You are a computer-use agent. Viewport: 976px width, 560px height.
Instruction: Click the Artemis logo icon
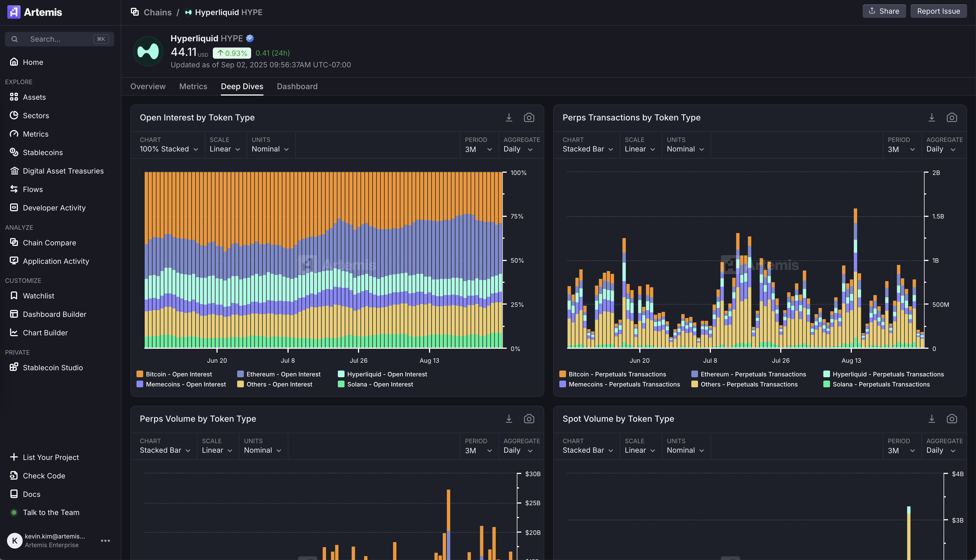(14, 12)
